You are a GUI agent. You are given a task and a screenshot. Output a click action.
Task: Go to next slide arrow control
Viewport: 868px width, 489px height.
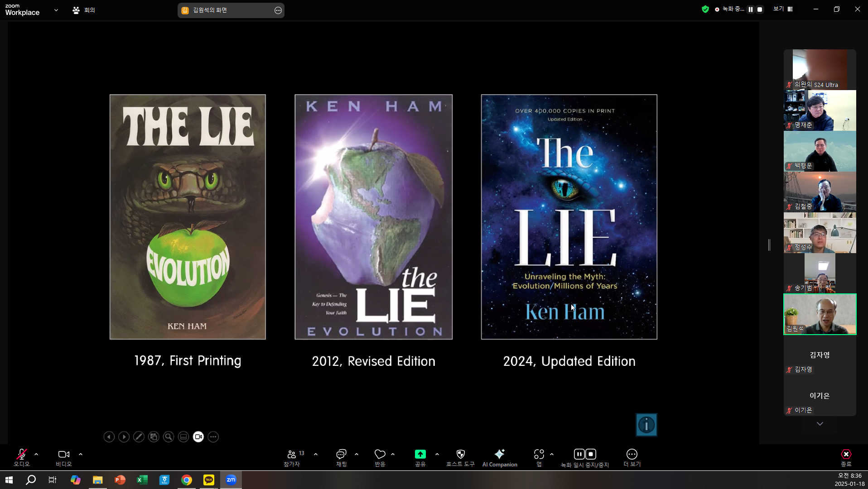coord(124,437)
